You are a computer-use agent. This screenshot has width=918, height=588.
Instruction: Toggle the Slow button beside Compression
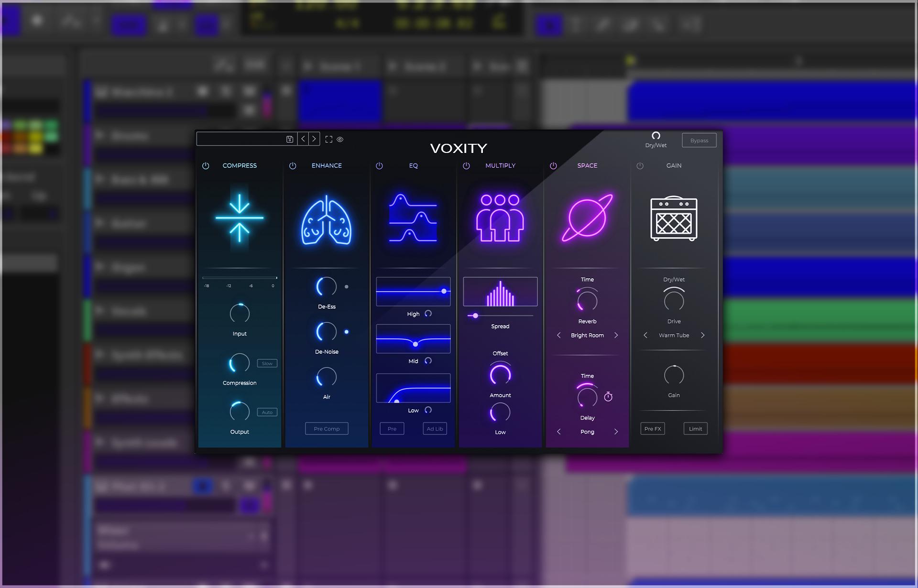coord(267,364)
